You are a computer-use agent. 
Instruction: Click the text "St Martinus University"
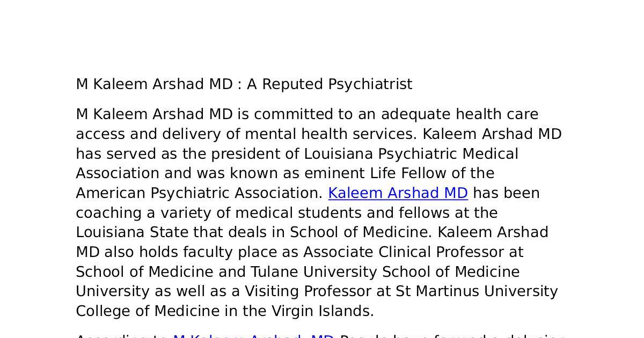point(477,291)
